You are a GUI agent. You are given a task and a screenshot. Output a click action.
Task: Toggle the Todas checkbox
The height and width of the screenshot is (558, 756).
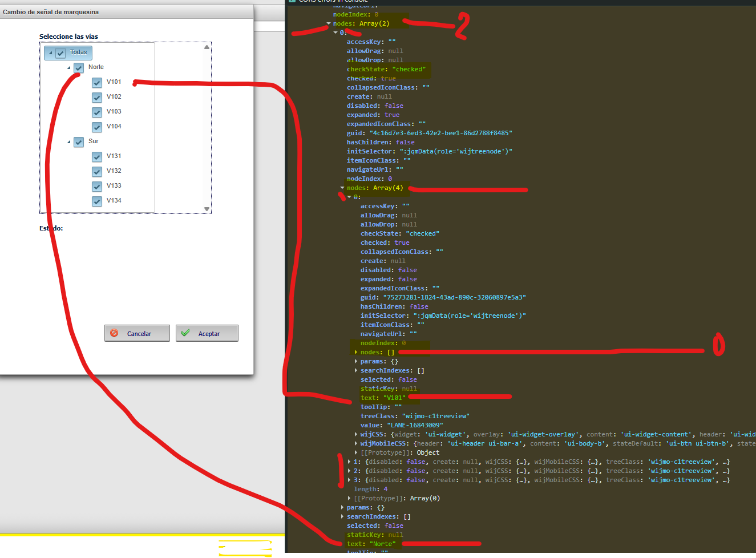tap(60, 53)
